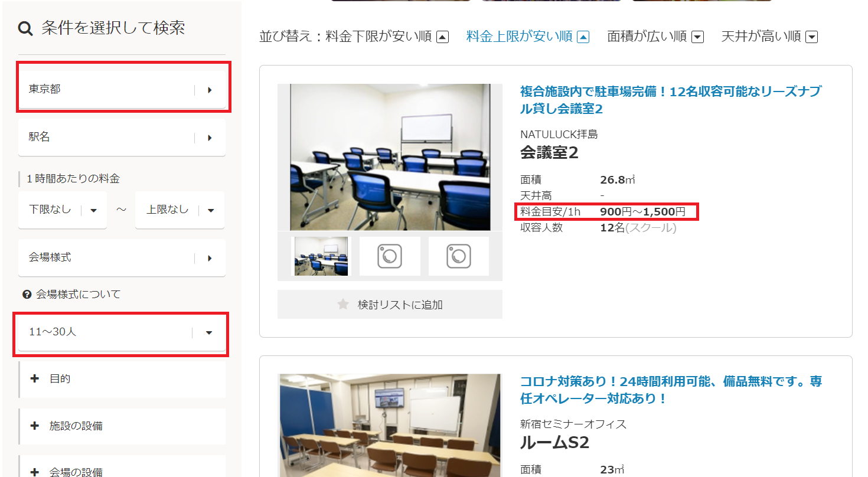Click the search magnifier icon beside 条件を選択して検索
The height and width of the screenshot is (477, 868).
click(25, 28)
